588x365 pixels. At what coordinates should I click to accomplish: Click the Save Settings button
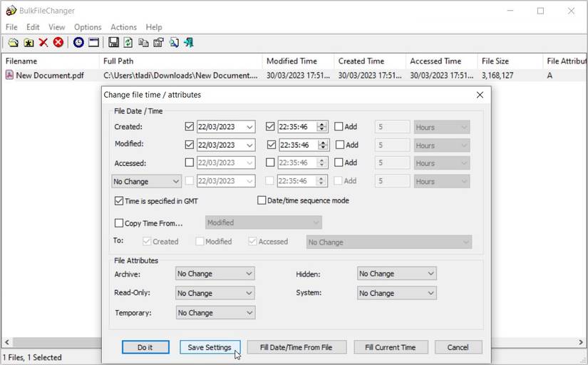(210, 347)
